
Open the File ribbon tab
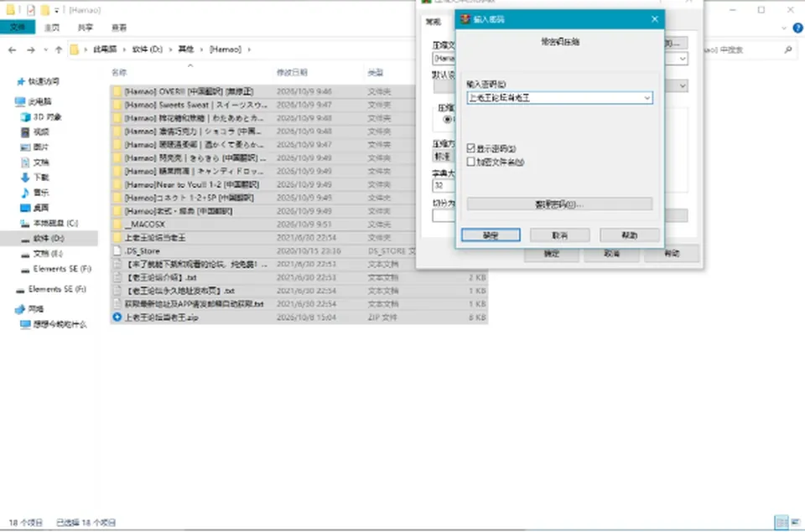point(18,27)
